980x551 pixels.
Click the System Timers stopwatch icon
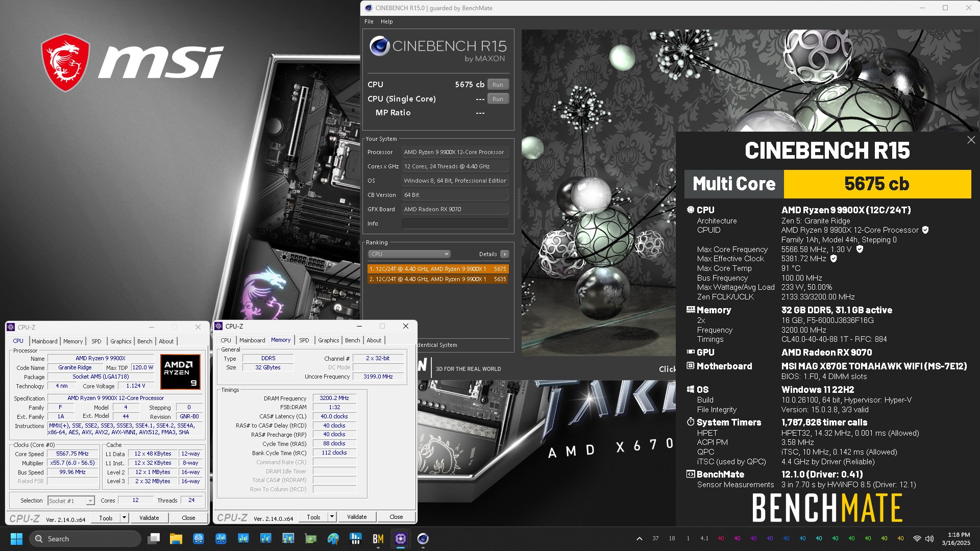pyautogui.click(x=691, y=422)
